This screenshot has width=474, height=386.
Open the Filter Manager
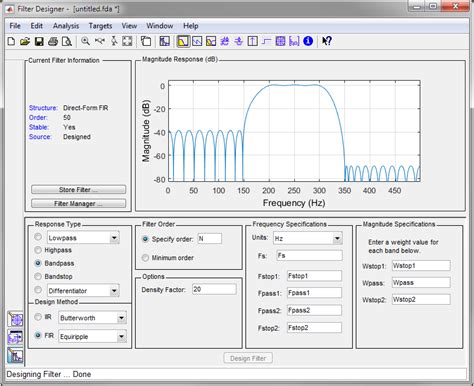pyautogui.click(x=78, y=203)
